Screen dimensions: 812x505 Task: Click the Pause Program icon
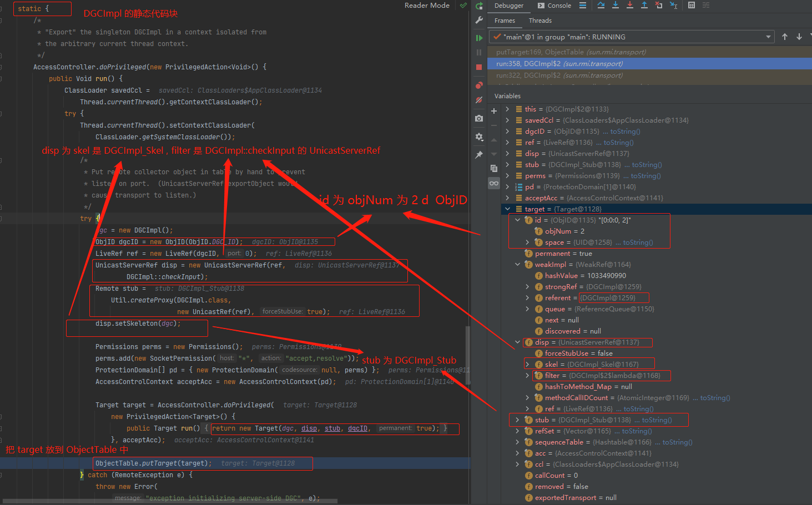pos(479,52)
